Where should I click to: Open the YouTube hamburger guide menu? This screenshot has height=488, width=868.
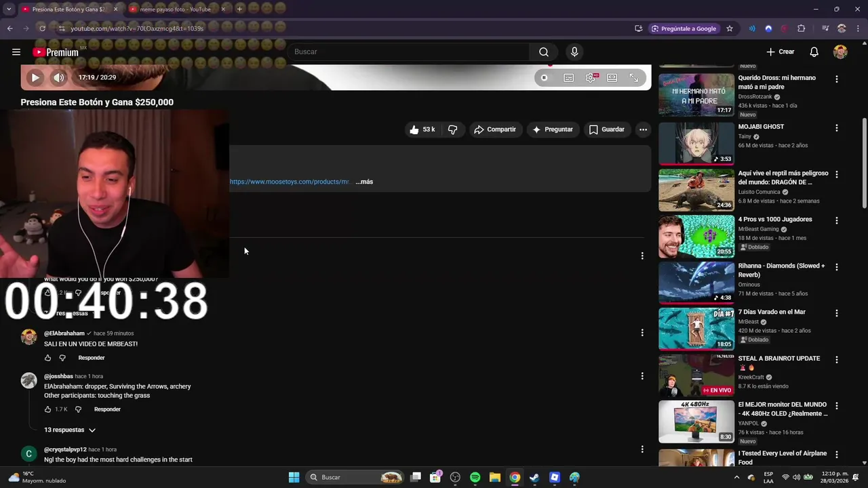pyautogui.click(x=16, y=52)
